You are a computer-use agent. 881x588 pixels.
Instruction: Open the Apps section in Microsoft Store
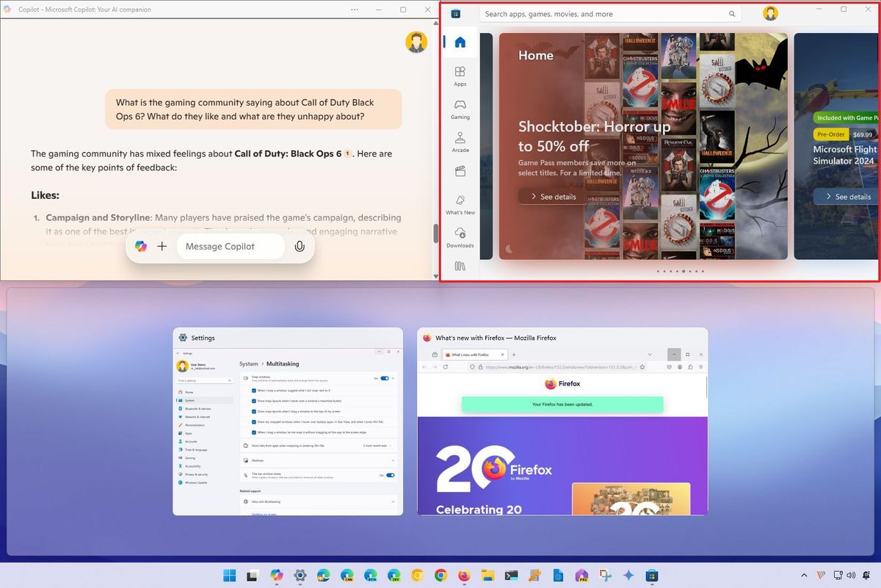pos(460,76)
